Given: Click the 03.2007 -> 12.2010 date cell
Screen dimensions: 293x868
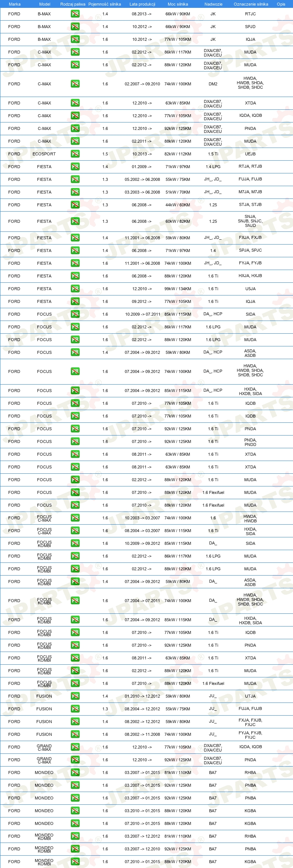Looking at the screenshot, I should pos(142,849).
